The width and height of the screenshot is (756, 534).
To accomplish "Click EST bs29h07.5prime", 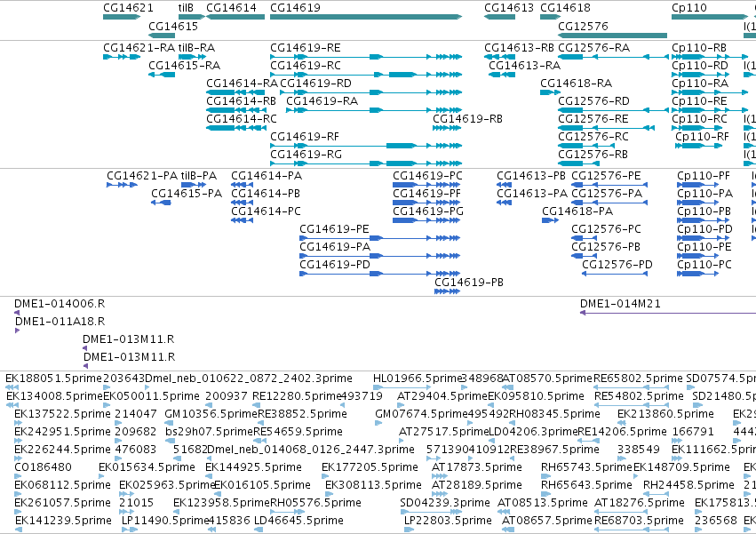I will coord(210,432).
